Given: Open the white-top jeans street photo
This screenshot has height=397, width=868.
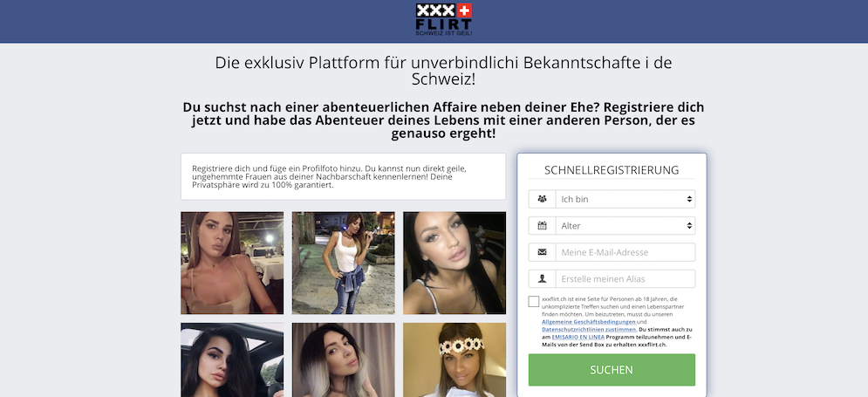Looking at the screenshot, I should 343,263.
